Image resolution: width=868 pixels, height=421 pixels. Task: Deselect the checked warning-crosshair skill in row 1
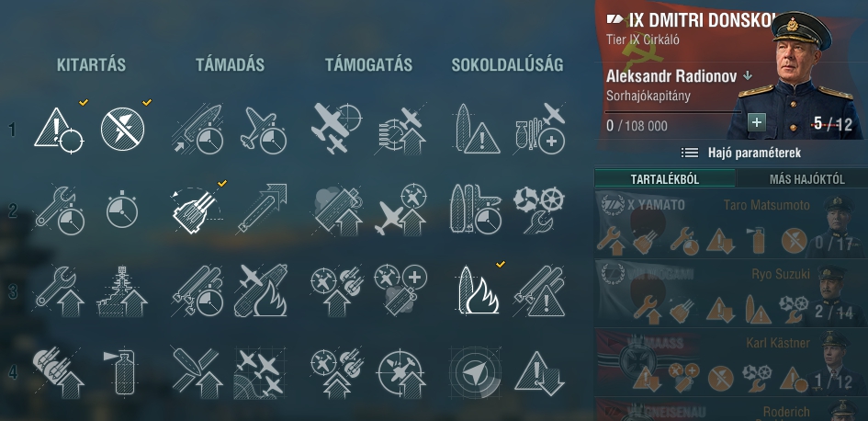[x=59, y=130]
